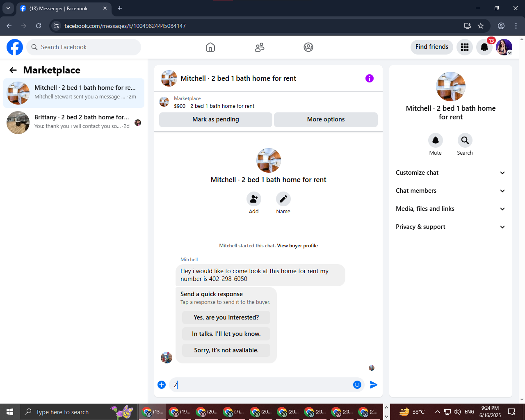Send quick response Yes, are you interested?

coord(226,317)
